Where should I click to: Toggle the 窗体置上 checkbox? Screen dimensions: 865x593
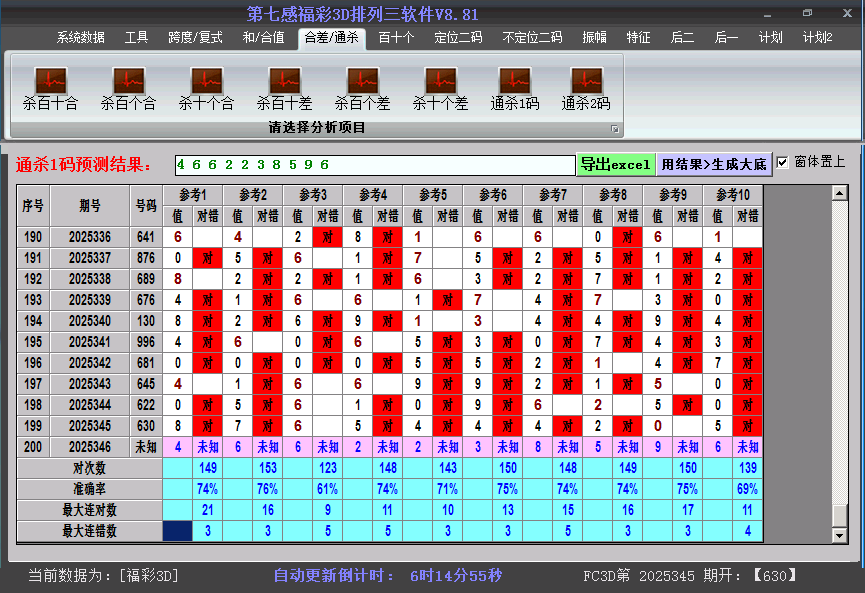click(x=783, y=162)
